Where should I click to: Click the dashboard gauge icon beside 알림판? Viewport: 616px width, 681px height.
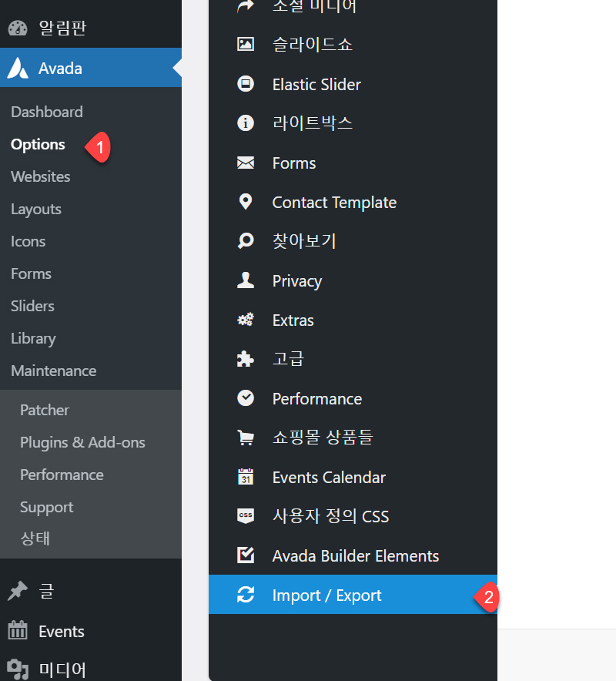[x=18, y=29]
